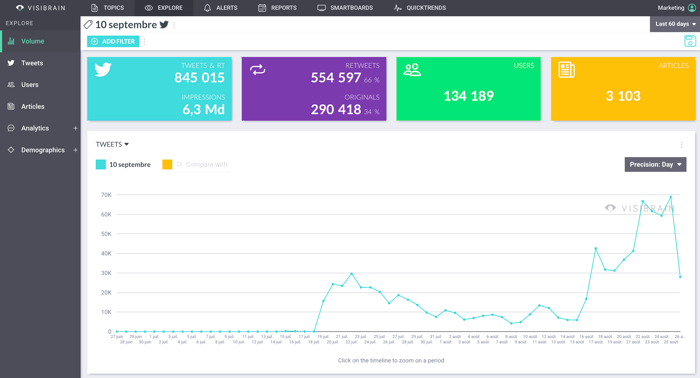Expand the Demographics submenu plus
This screenshot has height=378, width=700.
75,150
